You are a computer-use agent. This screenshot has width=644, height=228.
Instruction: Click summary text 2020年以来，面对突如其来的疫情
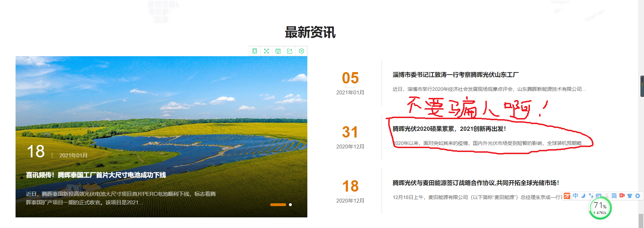(489, 143)
